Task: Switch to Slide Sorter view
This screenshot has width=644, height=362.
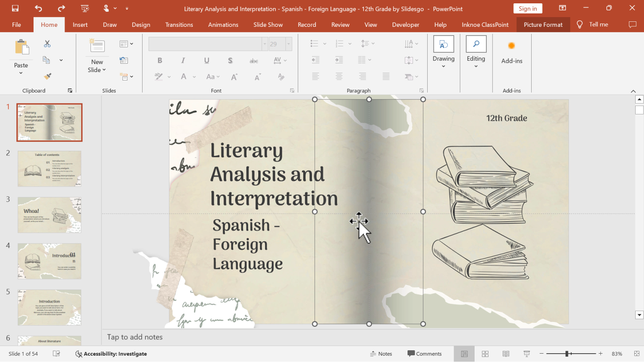Action: pos(485,354)
